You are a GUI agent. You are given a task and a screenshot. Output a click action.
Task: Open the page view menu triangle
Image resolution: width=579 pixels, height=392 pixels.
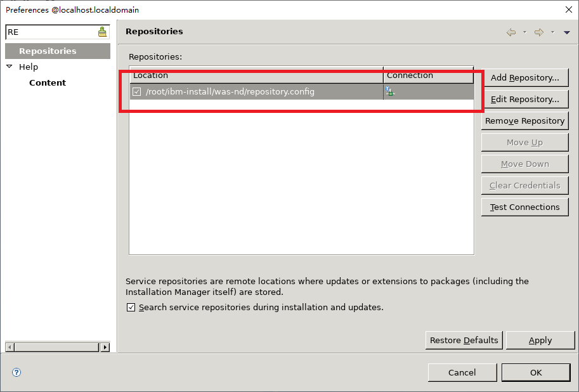(x=566, y=32)
